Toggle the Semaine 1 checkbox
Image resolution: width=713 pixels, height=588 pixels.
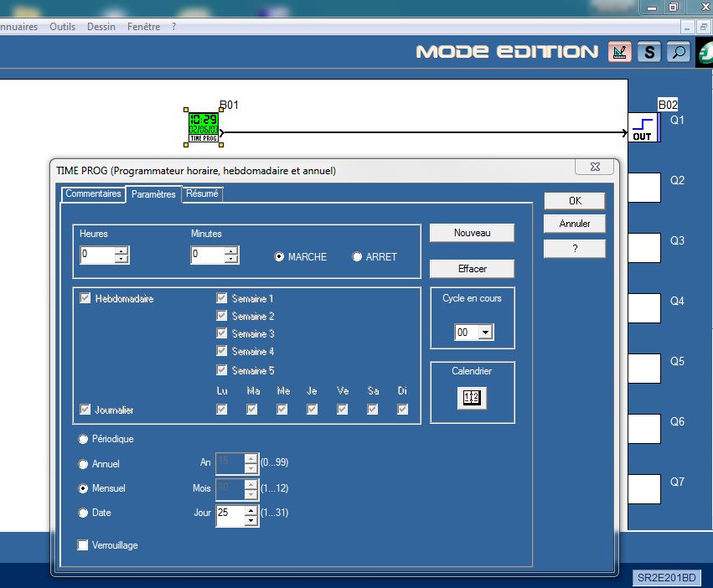[222, 298]
